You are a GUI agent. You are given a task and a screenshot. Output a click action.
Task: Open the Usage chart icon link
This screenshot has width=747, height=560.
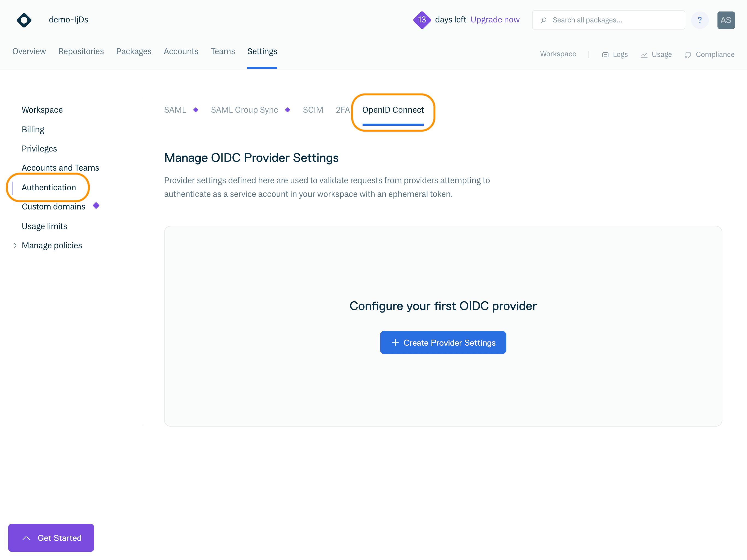click(644, 55)
